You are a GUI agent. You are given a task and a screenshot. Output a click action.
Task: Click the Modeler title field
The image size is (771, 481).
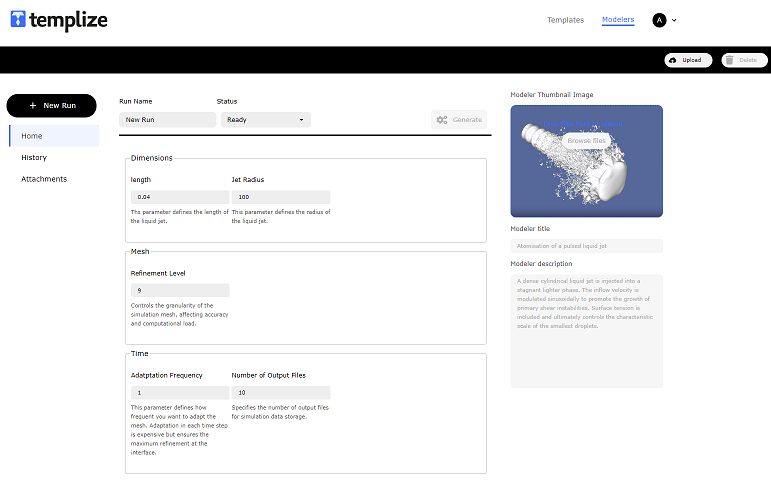click(x=586, y=246)
